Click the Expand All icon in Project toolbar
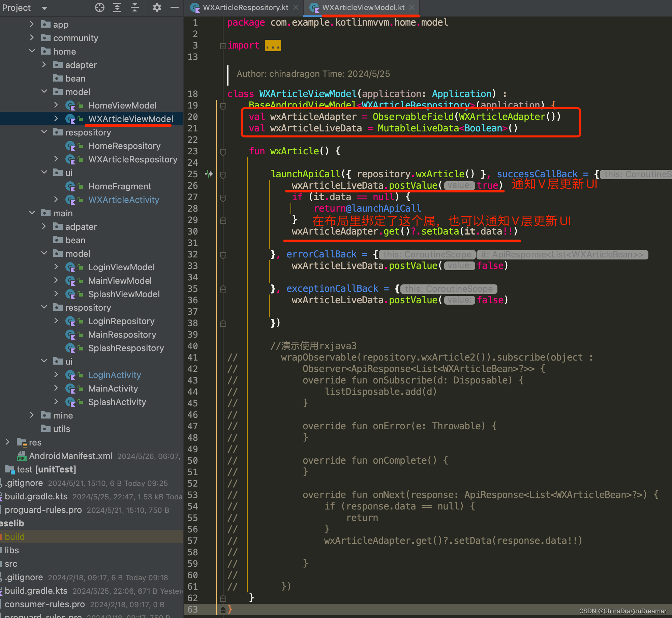672x618 pixels. (117, 7)
